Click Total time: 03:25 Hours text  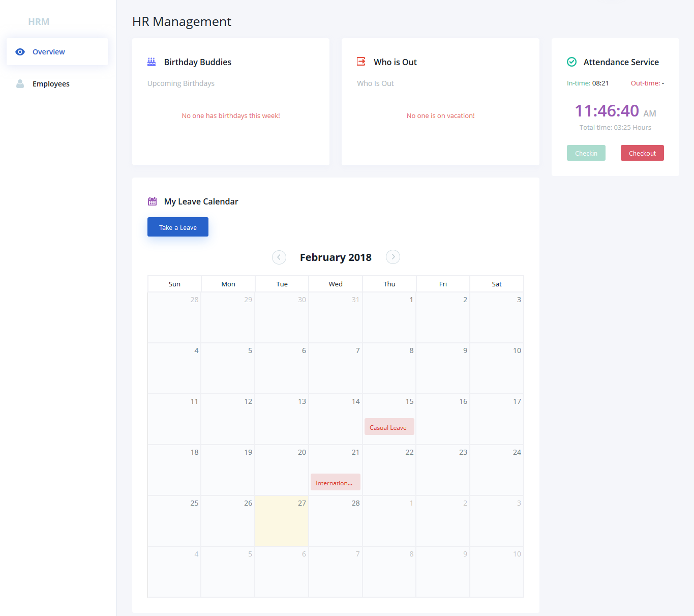coord(615,127)
